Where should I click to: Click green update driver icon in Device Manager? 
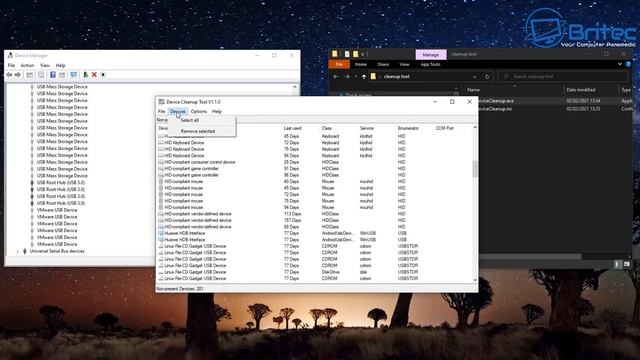[85, 75]
